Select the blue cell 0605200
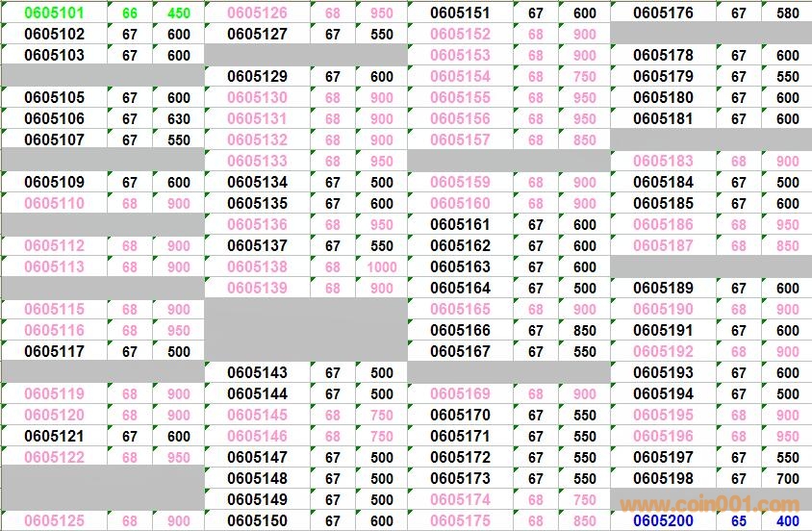The width and height of the screenshot is (812, 531). tap(663, 520)
